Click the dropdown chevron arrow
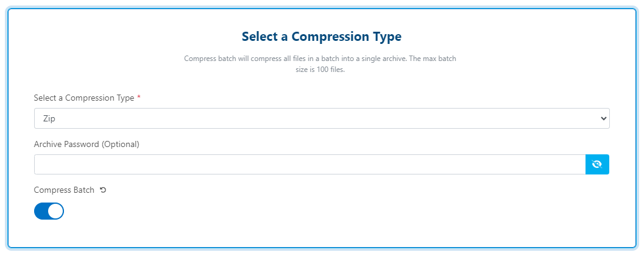The image size is (644, 255). click(x=604, y=118)
